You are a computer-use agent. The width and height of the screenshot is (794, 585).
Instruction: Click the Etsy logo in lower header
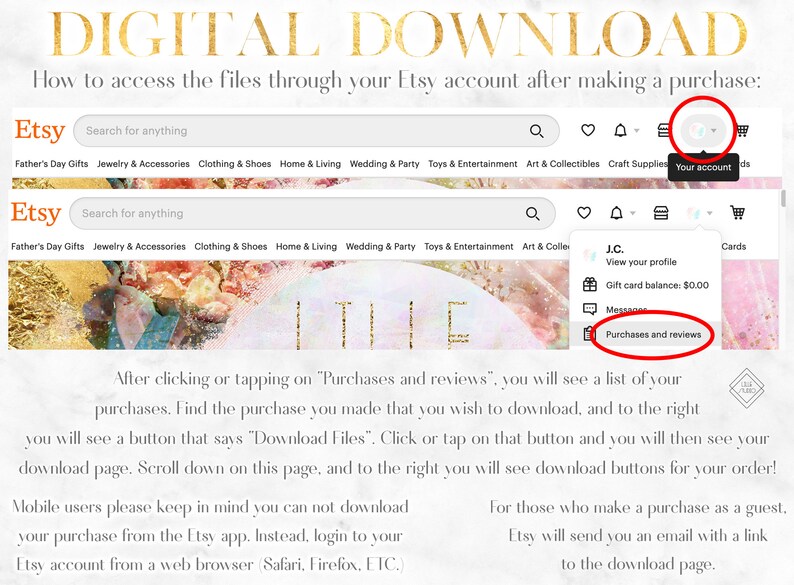pos(35,213)
